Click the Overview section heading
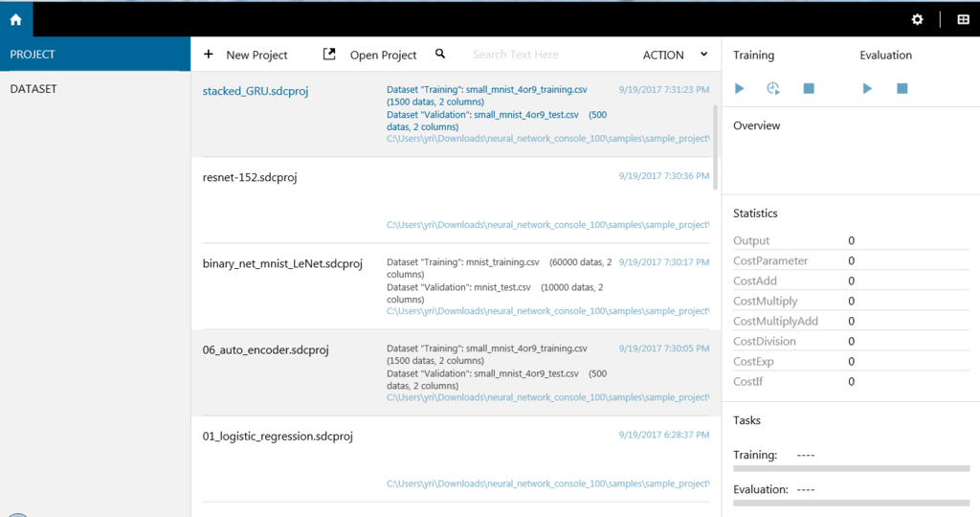This screenshot has height=517, width=980. point(756,125)
